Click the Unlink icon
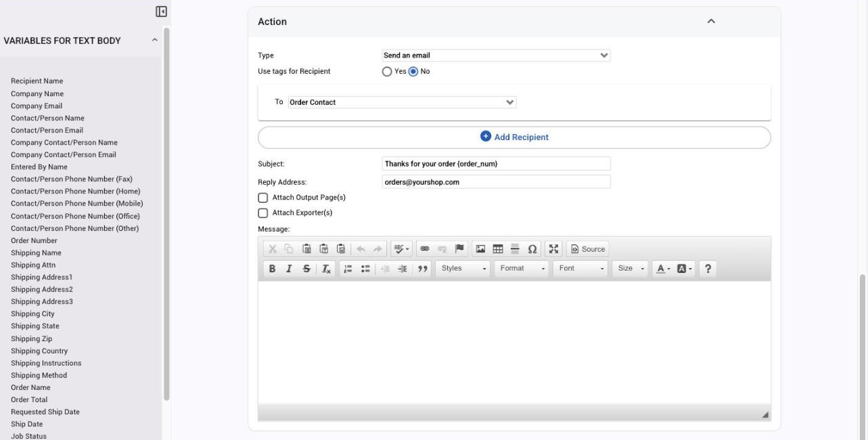 (442, 249)
